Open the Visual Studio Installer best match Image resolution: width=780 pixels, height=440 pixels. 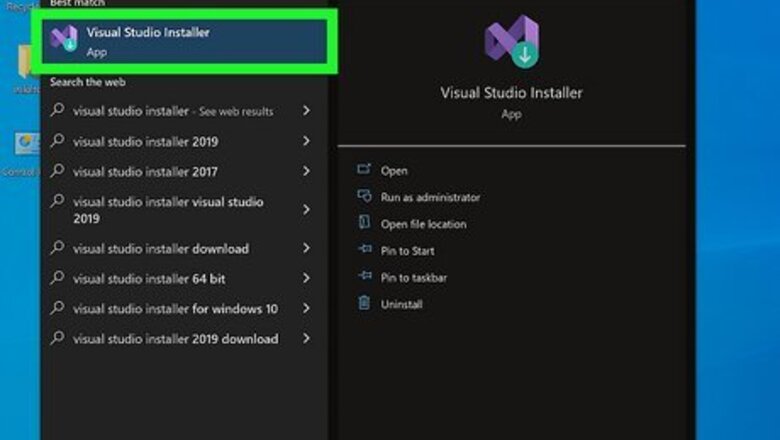tap(185, 41)
